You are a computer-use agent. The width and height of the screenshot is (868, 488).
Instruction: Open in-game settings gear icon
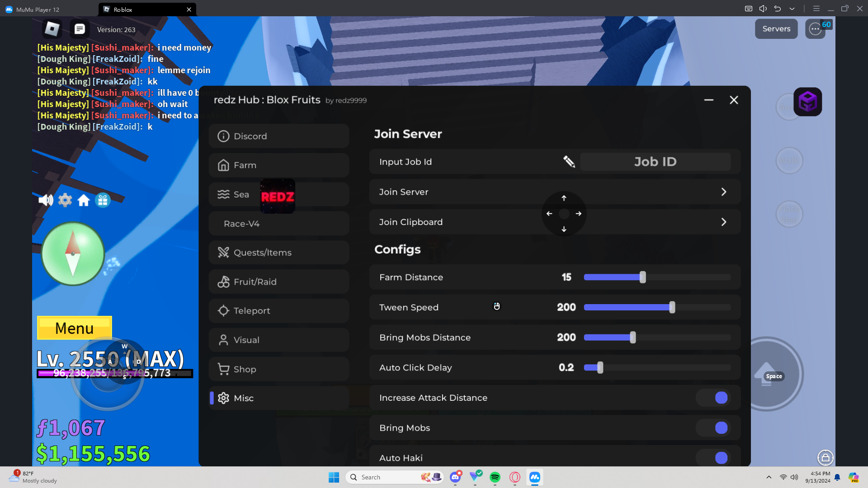click(65, 200)
